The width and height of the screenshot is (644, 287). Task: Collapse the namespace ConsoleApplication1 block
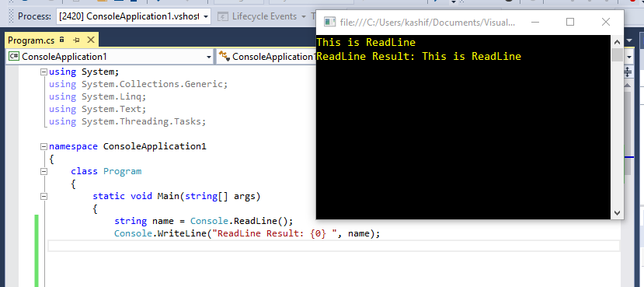click(x=44, y=146)
